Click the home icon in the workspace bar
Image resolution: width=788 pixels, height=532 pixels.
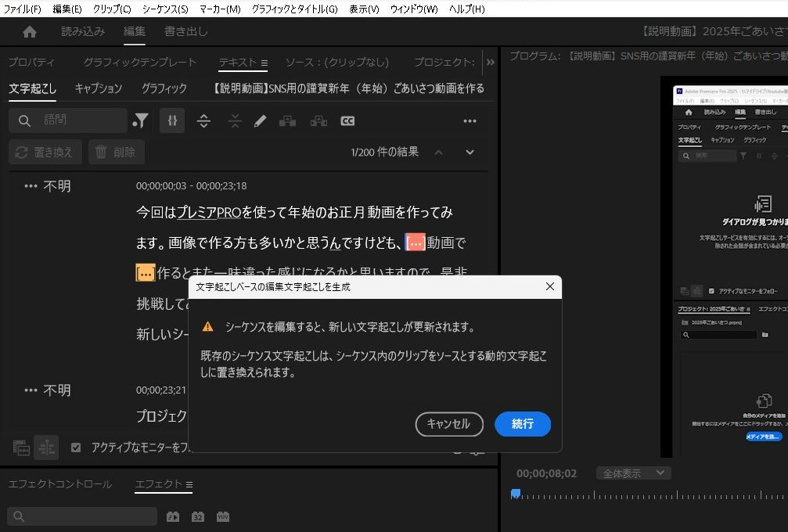pos(30,32)
